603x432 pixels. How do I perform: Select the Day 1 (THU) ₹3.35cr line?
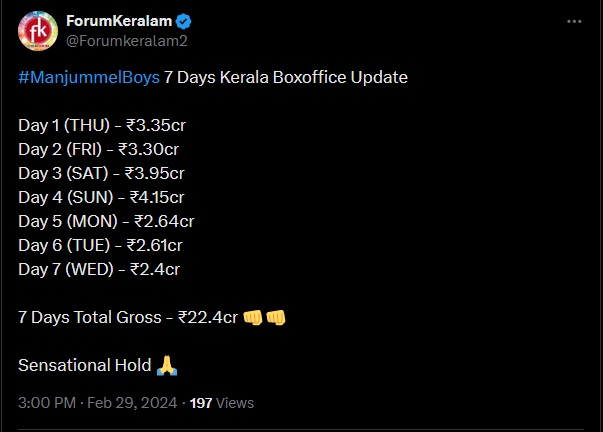[102, 125]
